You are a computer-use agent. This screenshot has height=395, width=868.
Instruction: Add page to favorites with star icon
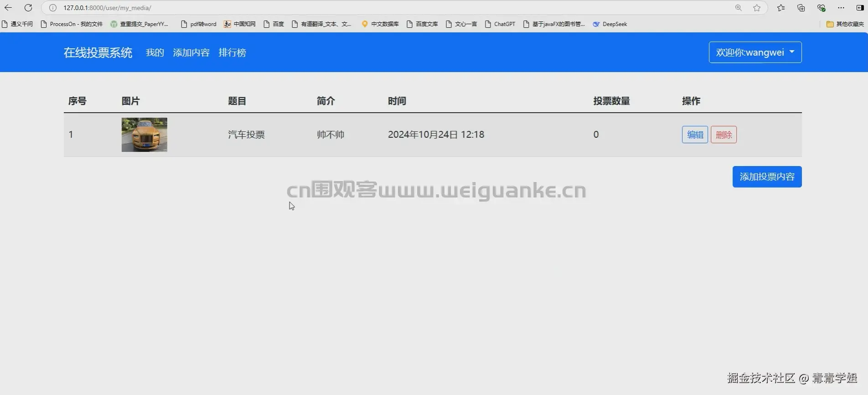[757, 8]
